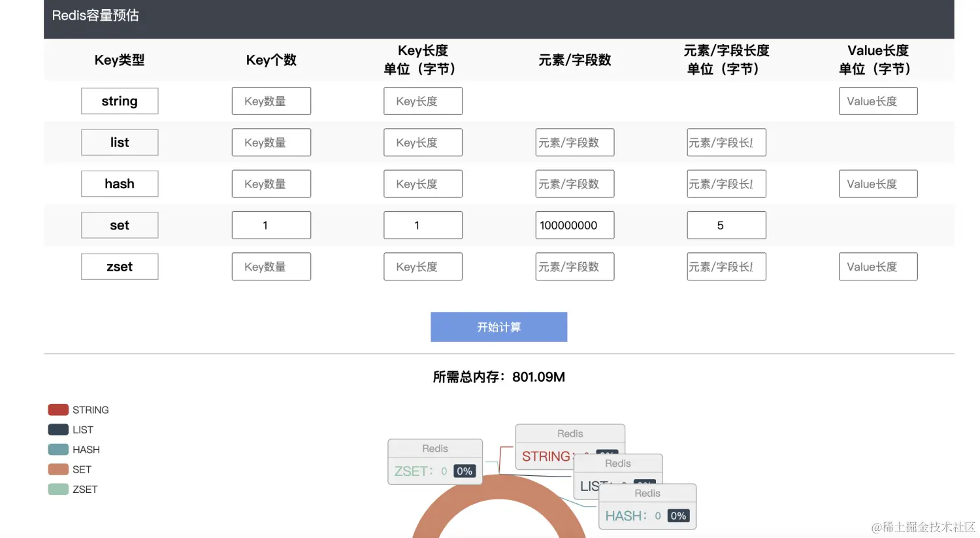Click the zset row Value长度 input
This screenshot has height=538, width=980.
[x=878, y=267]
